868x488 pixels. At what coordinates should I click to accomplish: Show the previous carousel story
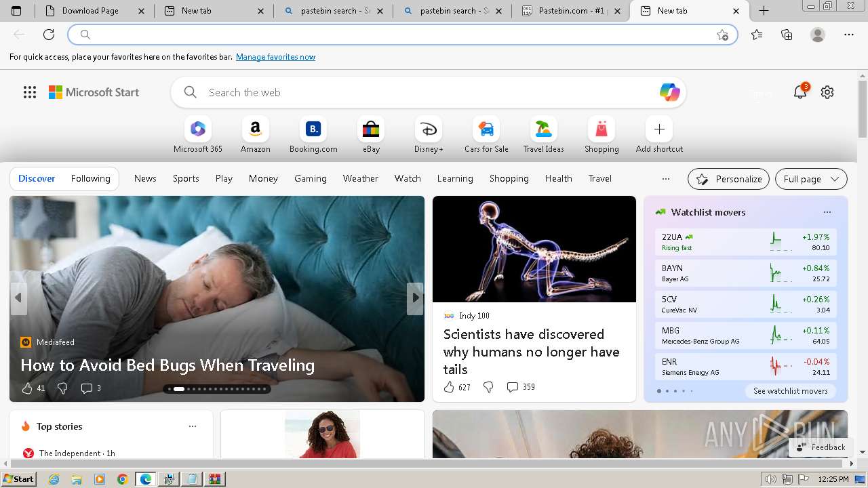click(18, 298)
